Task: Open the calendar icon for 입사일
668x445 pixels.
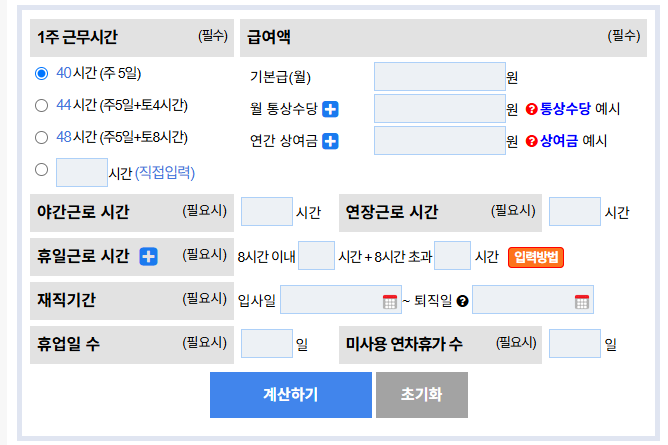Action: tap(389, 301)
